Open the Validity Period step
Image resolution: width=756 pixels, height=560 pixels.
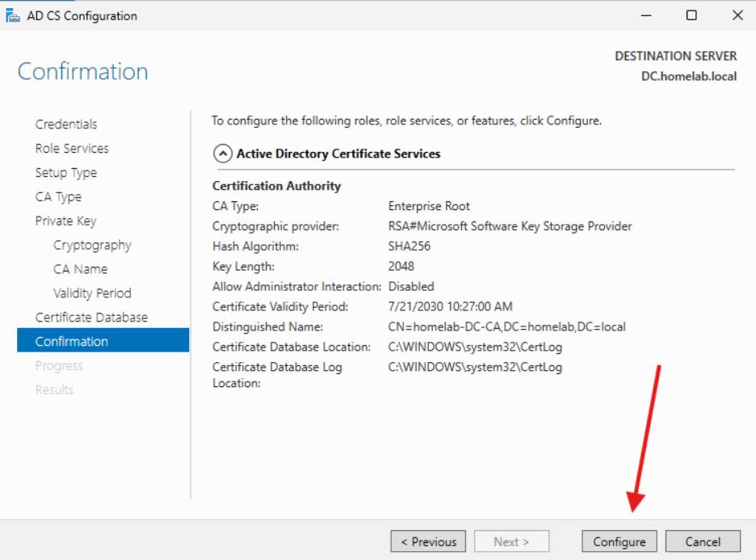(92, 293)
